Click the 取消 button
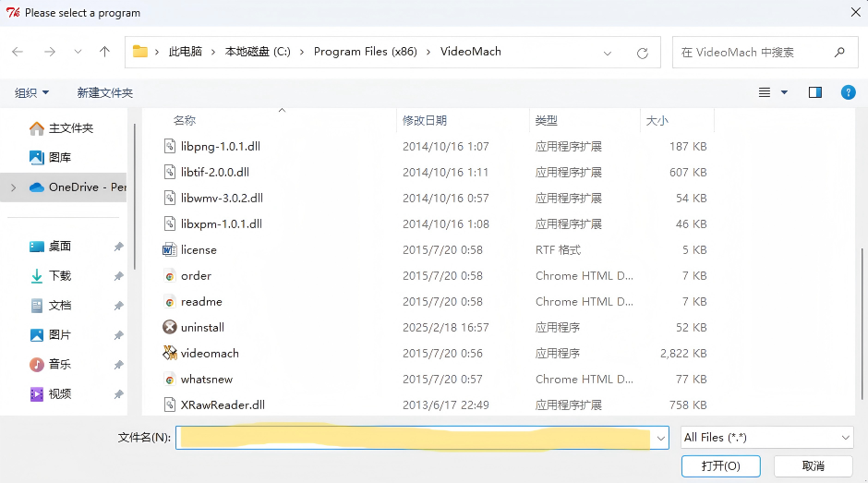 [814, 465]
